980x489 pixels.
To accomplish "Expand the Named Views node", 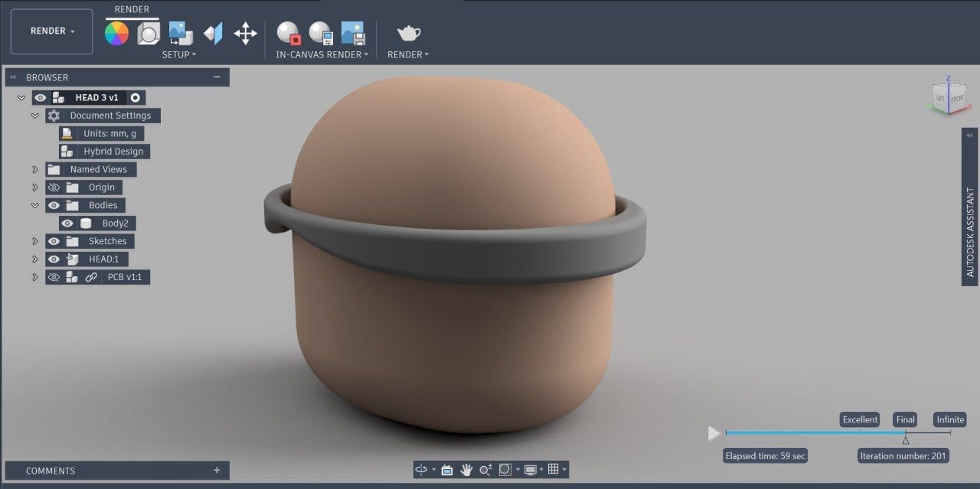I will pyautogui.click(x=35, y=169).
